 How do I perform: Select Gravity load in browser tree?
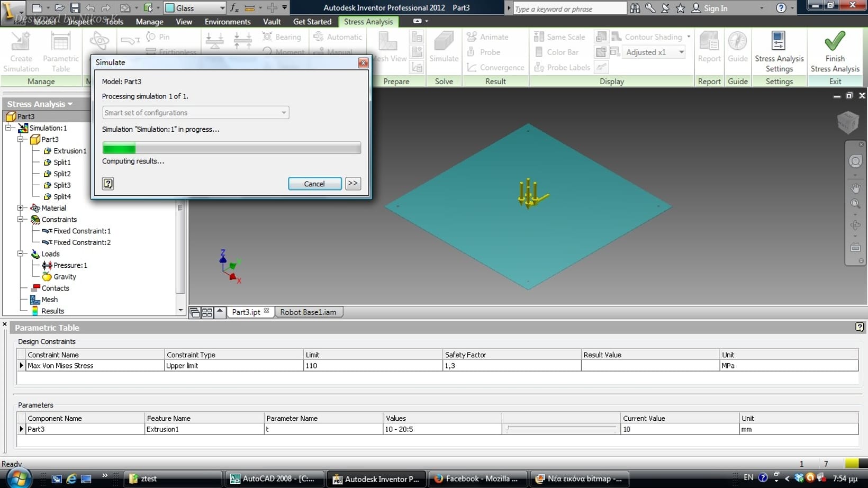coord(65,277)
